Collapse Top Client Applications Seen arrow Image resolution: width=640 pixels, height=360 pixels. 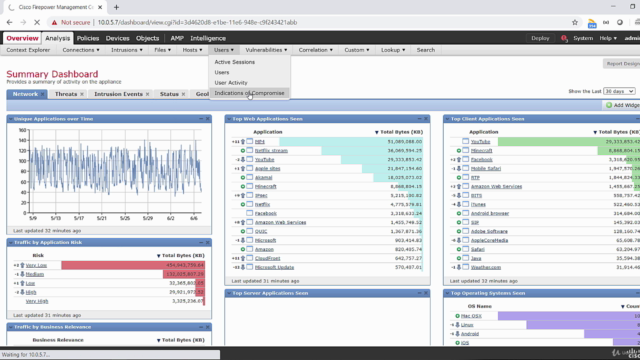[447, 119]
